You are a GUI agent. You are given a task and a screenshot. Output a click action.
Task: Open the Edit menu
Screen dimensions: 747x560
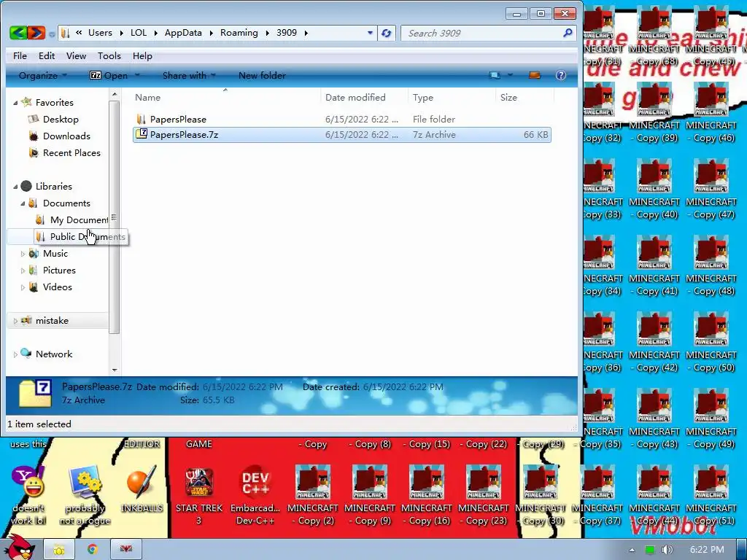(46, 55)
